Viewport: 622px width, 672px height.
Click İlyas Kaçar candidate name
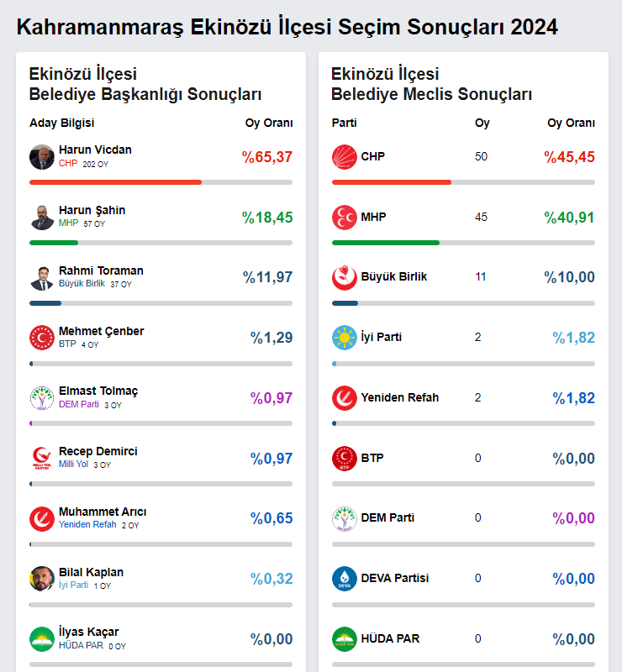point(88,632)
